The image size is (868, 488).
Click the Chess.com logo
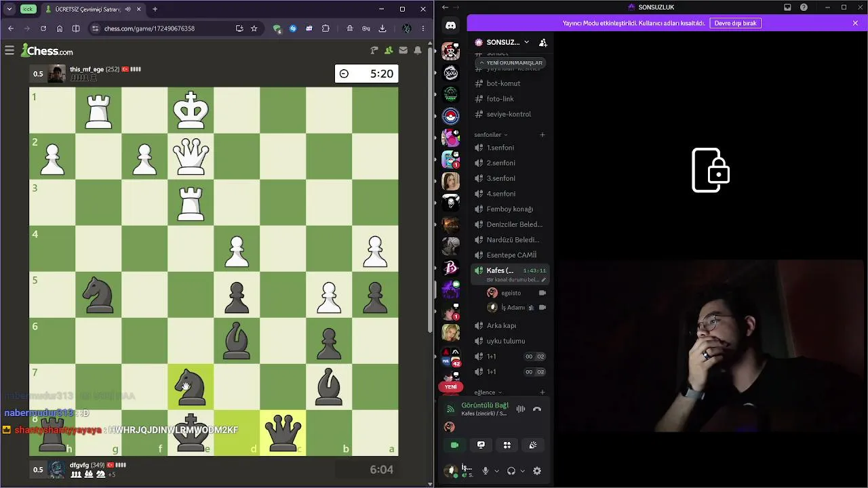(47, 50)
